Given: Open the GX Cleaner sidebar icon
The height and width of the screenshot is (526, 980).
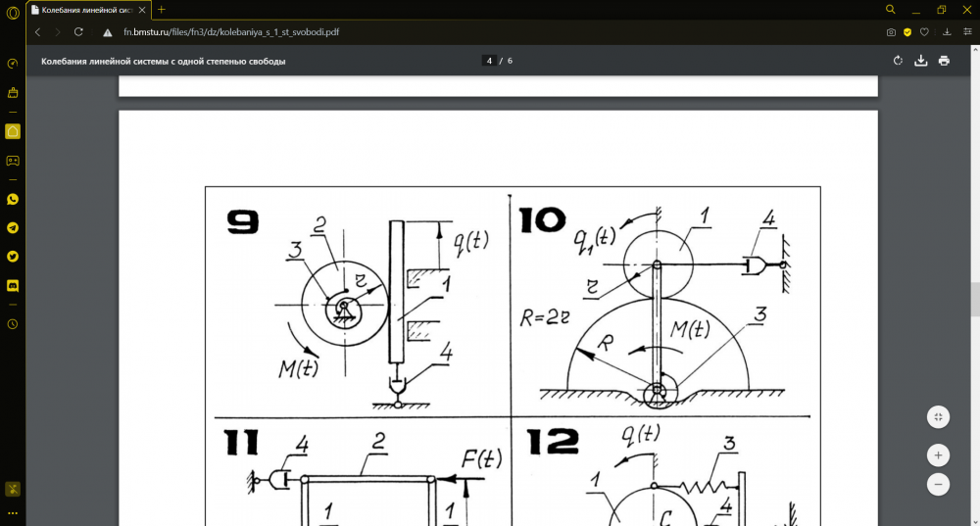Looking at the screenshot, I should 13,93.
